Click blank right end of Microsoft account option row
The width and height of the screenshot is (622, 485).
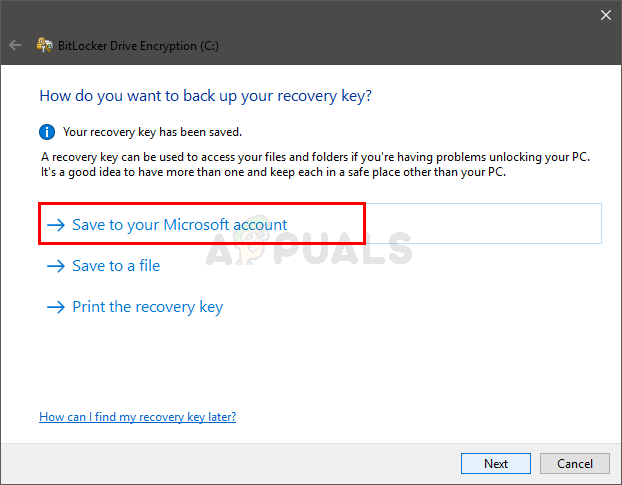tap(500, 224)
